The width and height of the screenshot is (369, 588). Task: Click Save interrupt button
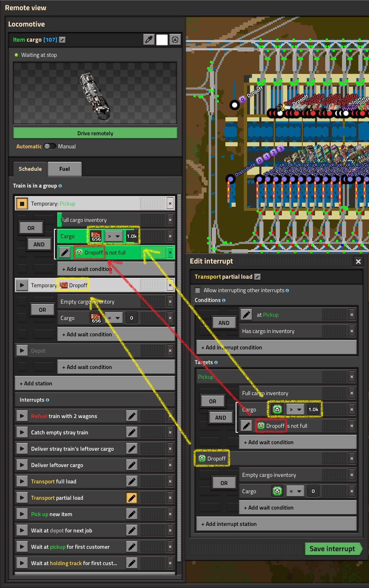point(332,549)
